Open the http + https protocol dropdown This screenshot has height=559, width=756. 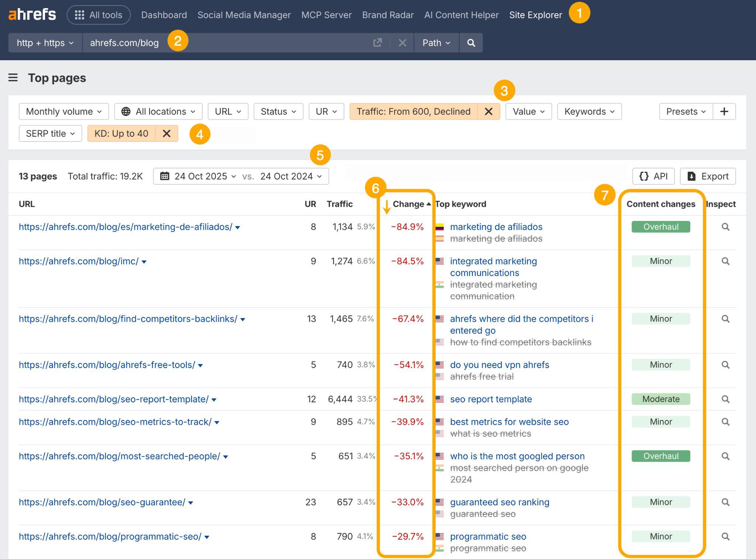click(45, 42)
